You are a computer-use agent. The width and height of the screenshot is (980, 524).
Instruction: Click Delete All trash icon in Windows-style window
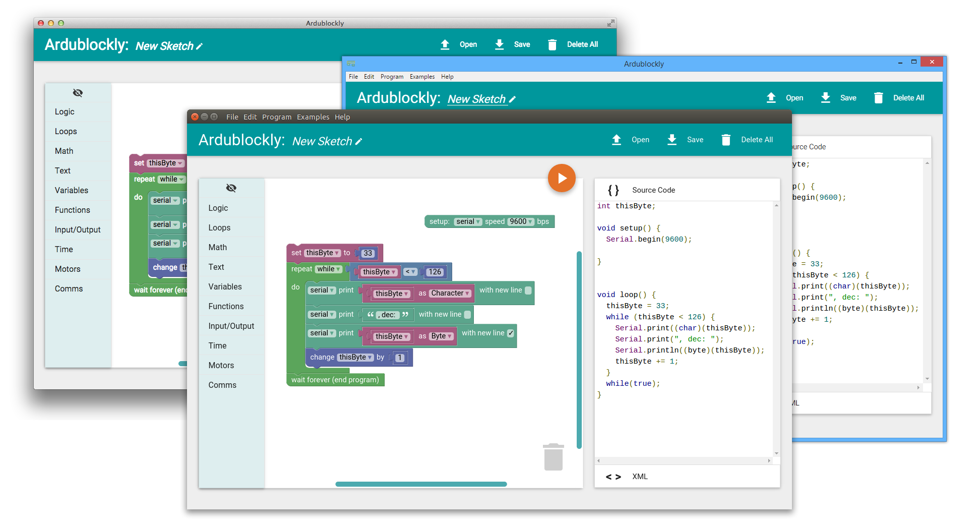(878, 98)
